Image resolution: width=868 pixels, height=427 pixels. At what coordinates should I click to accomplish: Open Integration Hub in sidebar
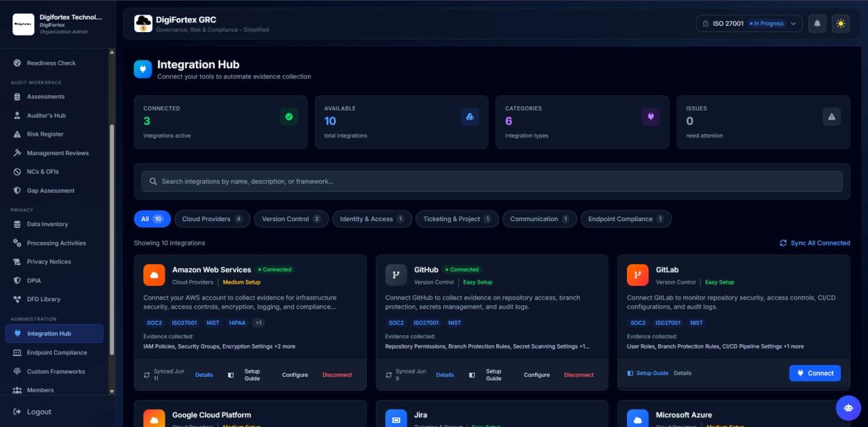tap(54, 334)
